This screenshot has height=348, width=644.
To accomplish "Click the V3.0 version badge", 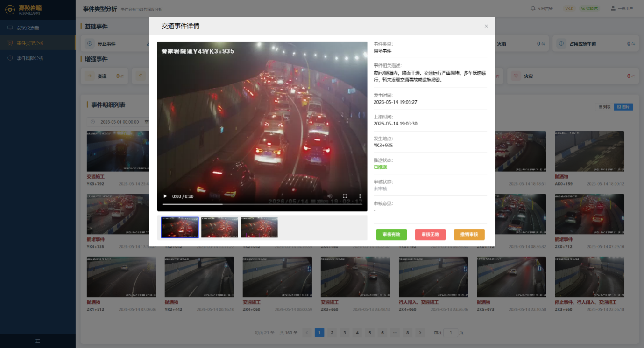I will point(569,8).
